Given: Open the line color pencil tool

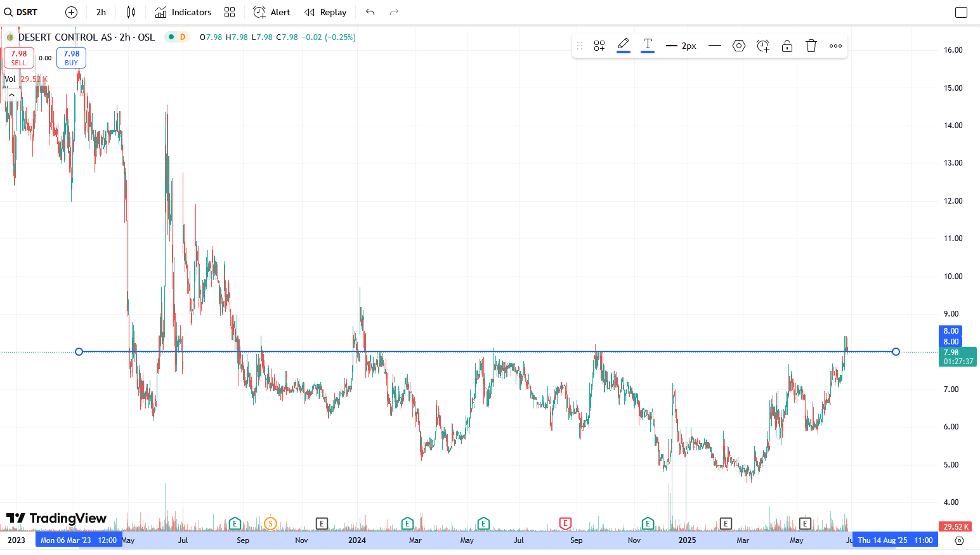Looking at the screenshot, I should click(x=624, y=46).
